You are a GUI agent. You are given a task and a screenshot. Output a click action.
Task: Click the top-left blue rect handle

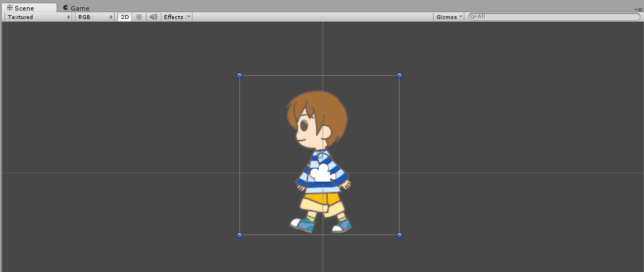[239, 75]
